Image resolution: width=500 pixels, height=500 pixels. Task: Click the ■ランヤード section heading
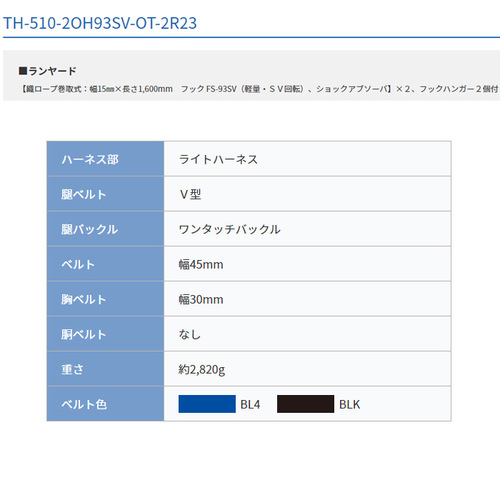(47, 71)
